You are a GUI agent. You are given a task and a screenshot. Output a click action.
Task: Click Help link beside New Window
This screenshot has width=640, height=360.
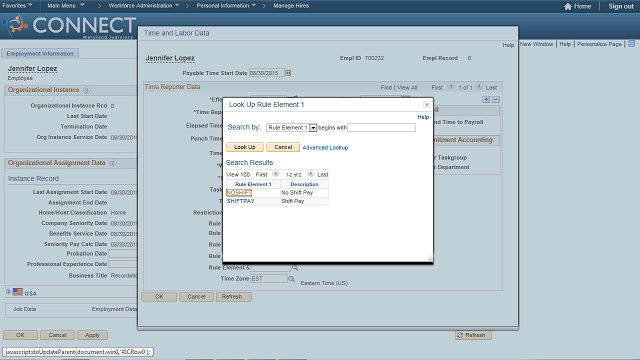(565, 44)
